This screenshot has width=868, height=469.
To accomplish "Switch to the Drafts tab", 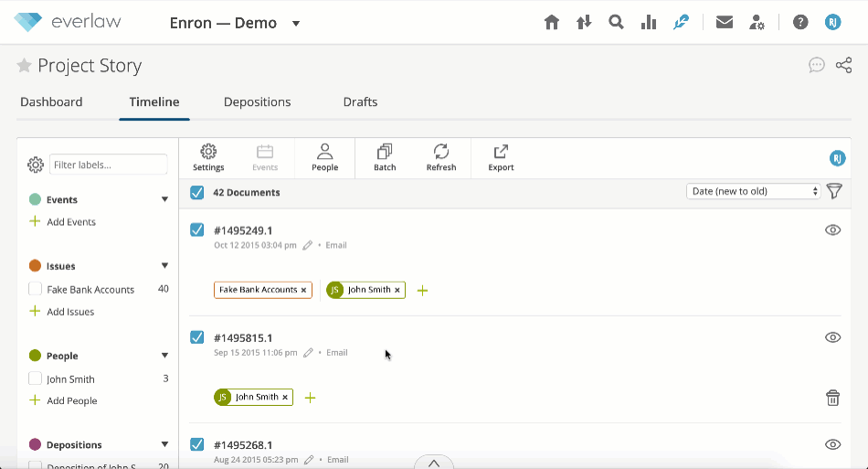I will 360,101.
